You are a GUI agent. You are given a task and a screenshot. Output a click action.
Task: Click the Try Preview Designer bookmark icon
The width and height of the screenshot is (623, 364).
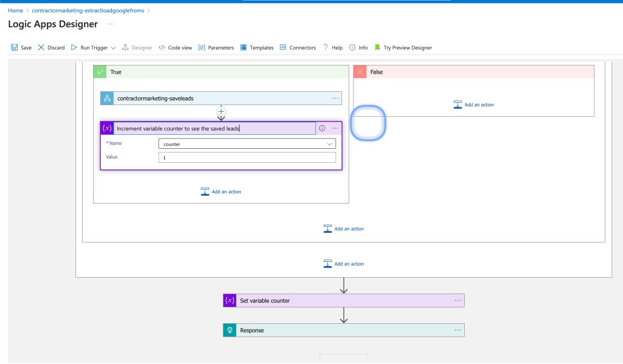click(377, 47)
